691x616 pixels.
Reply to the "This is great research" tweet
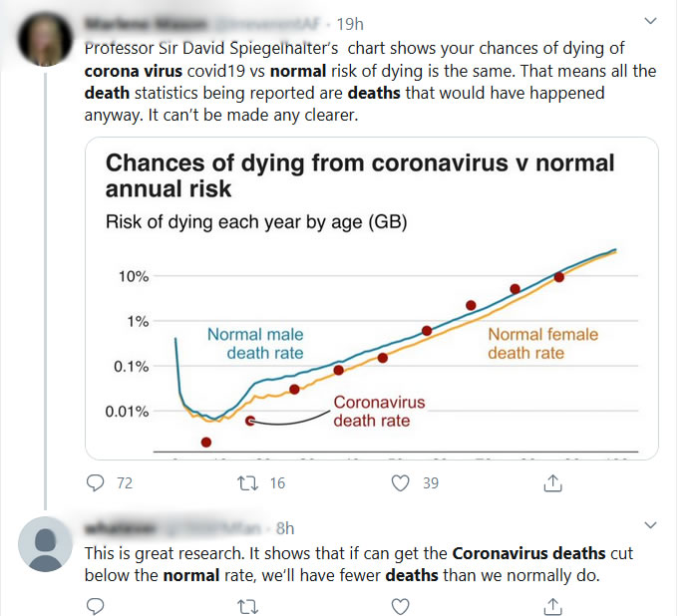point(96,605)
